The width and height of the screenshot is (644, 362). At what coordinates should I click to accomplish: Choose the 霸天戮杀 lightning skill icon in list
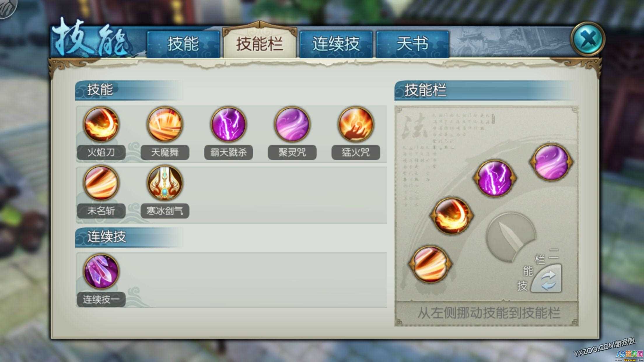[228, 124]
